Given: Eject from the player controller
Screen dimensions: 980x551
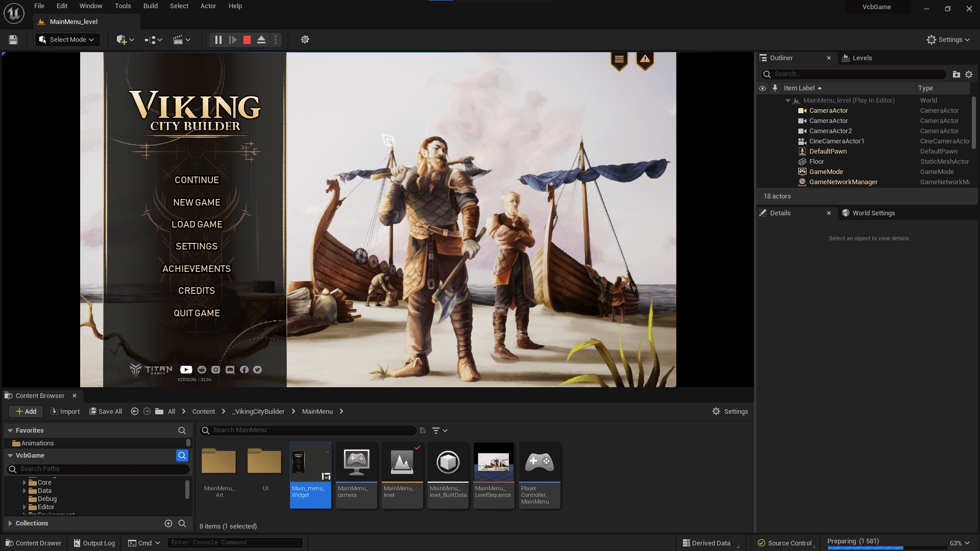Looking at the screenshot, I should 261,40.
